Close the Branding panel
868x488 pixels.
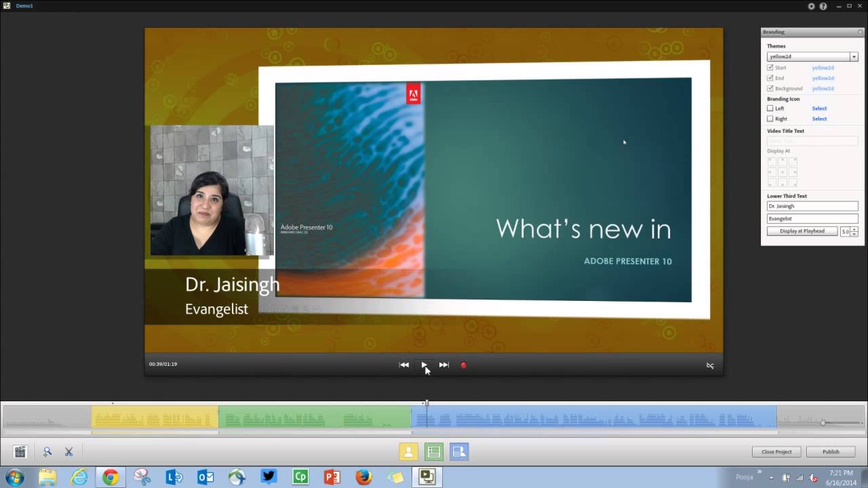(x=860, y=32)
